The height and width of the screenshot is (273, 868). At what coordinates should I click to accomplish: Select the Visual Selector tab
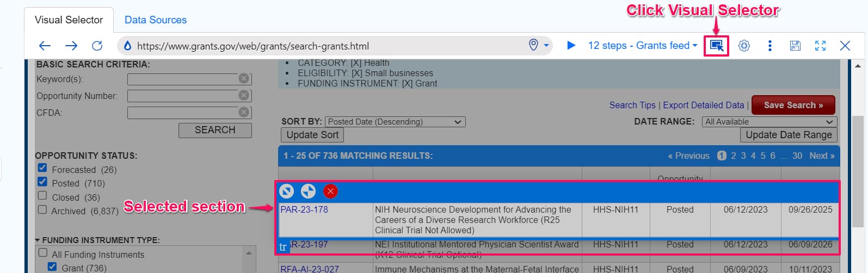click(69, 20)
